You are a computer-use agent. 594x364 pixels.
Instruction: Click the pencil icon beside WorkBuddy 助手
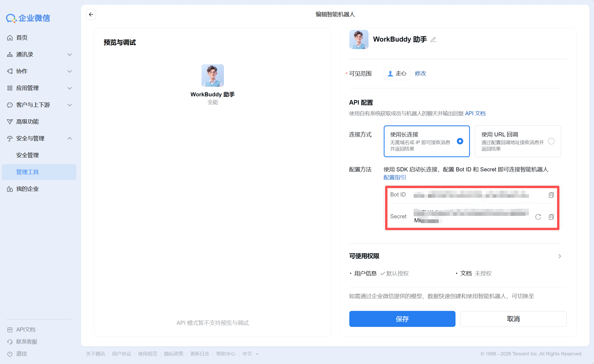[x=433, y=40]
